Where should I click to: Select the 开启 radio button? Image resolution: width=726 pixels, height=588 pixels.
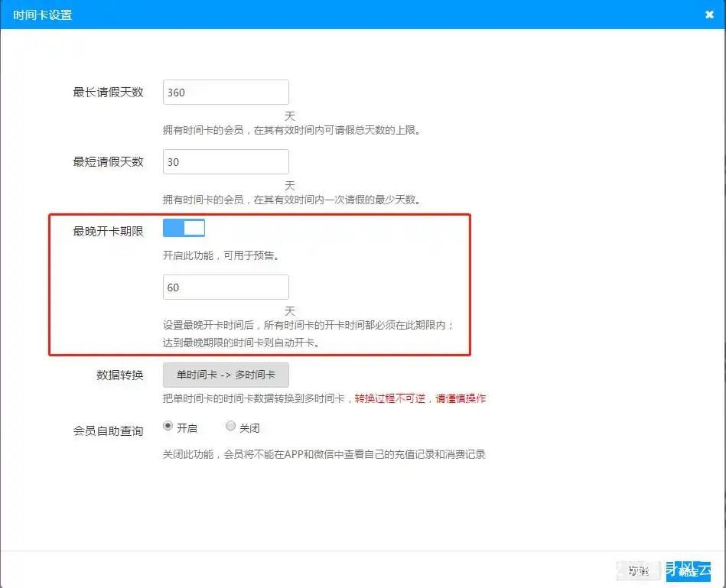pos(168,426)
